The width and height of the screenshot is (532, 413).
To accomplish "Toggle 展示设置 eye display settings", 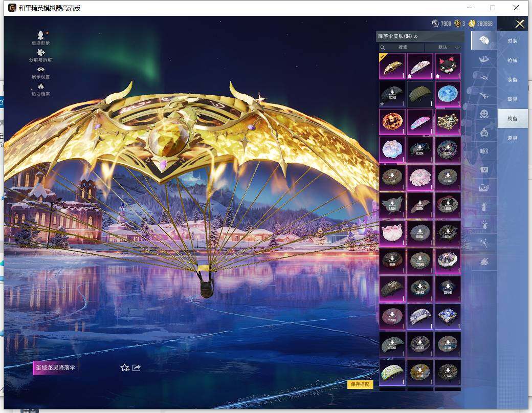I will (x=41, y=69).
